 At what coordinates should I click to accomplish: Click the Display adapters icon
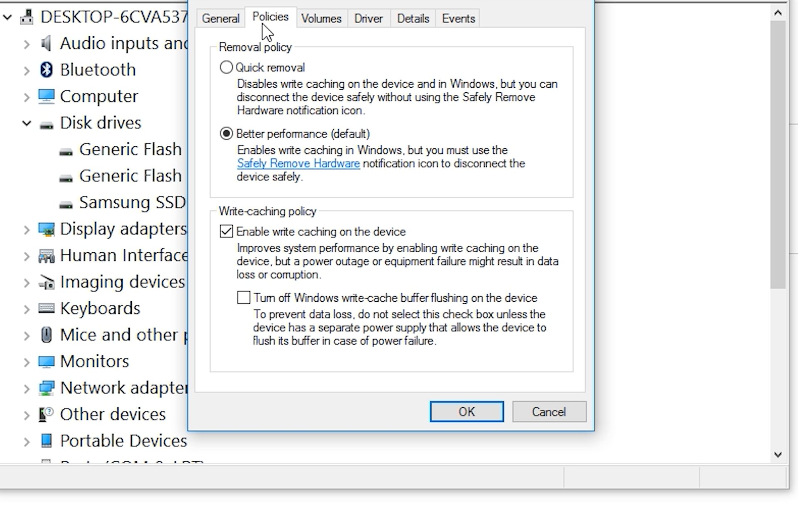(x=46, y=229)
